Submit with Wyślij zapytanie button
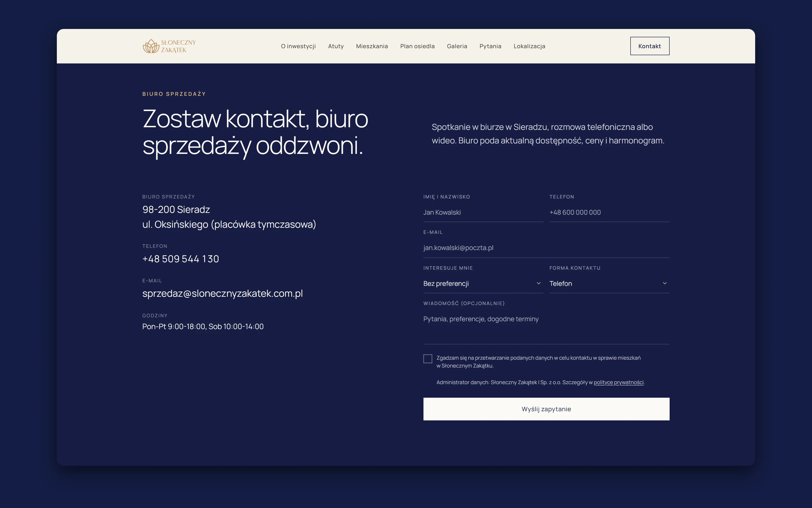This screenshot has width=812, height=508. pos(546,409)
